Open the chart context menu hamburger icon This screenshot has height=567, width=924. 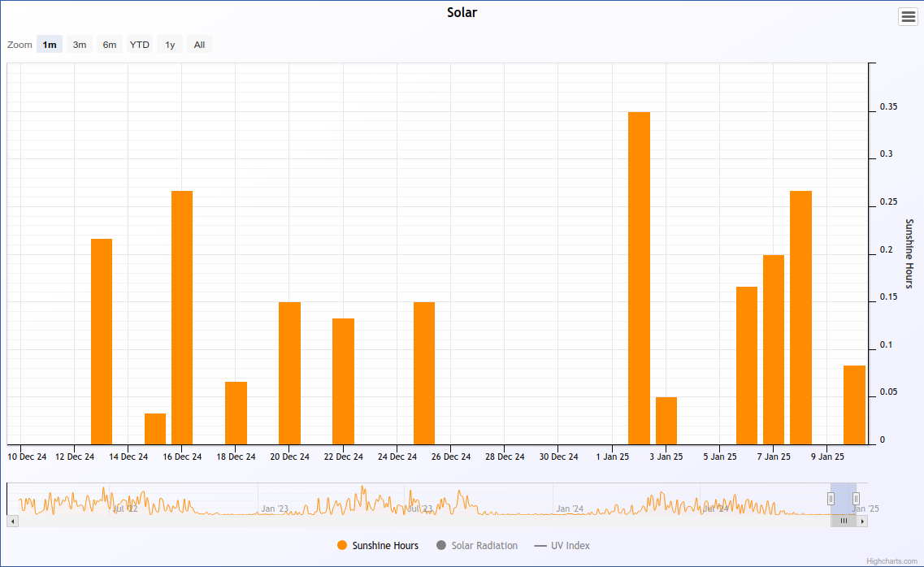coord(908,17)
